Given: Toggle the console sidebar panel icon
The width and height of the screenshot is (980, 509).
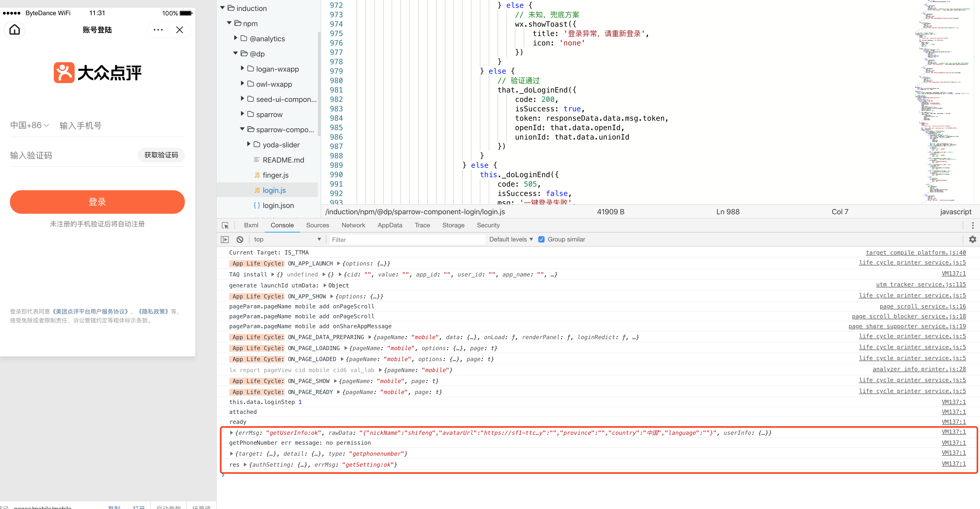Looking at the screenshot, I should point(225,239).
